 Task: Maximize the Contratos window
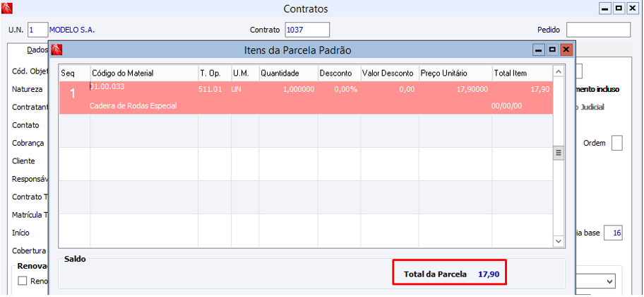(x=619, y=8)
